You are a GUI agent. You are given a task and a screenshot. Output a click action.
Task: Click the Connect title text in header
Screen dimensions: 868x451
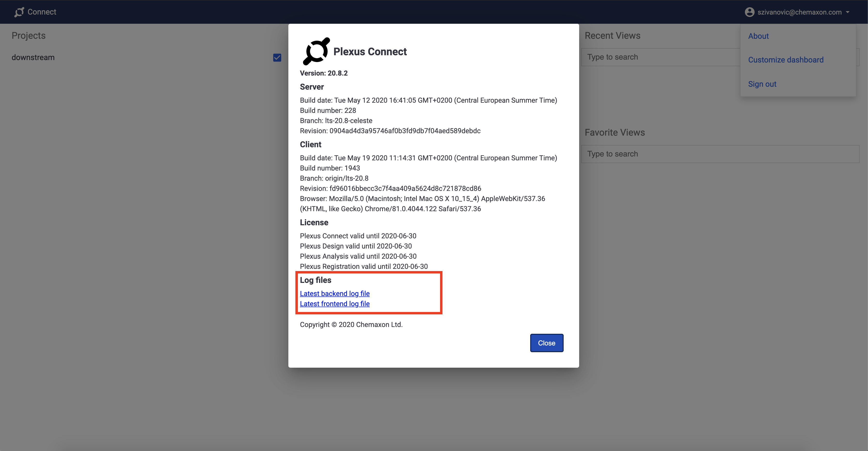pos(42,12)
